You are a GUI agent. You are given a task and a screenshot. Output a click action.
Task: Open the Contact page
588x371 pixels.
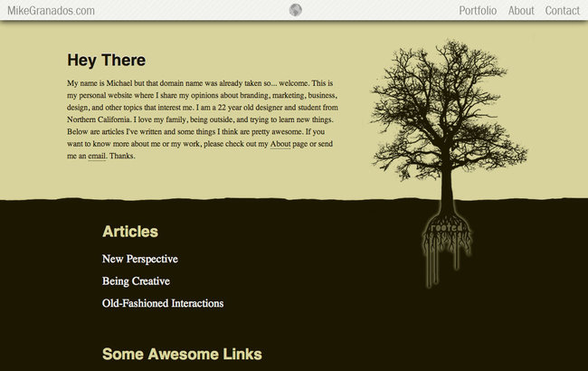pos(562,11)
